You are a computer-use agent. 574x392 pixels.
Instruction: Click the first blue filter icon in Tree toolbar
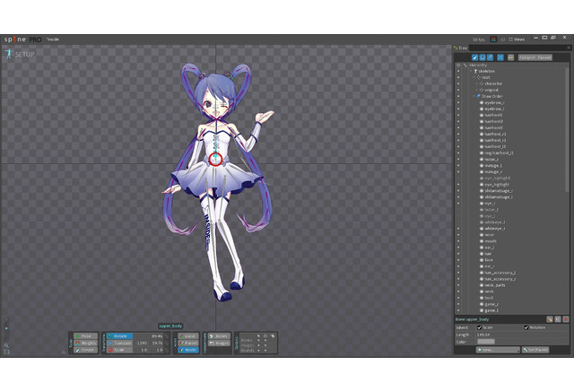(x=474, y=57)
